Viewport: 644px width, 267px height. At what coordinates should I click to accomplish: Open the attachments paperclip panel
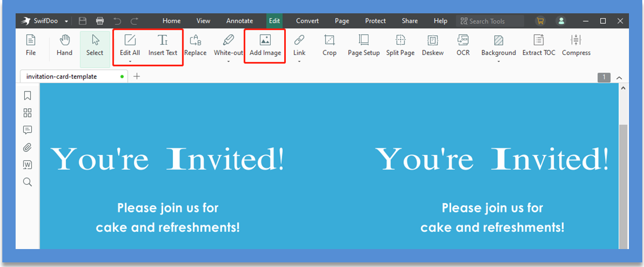[28, 147]
